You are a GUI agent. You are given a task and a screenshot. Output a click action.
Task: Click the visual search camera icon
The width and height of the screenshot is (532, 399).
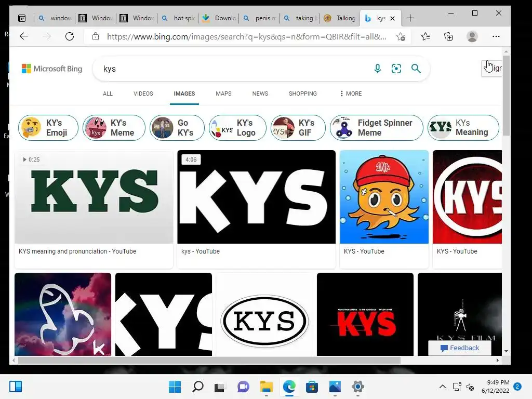point(396,69)
